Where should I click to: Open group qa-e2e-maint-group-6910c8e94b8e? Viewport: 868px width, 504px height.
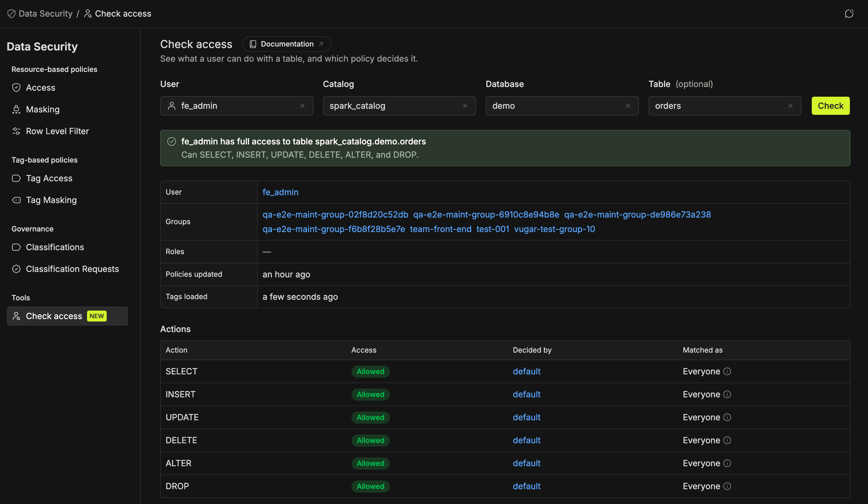click(486, 215)
